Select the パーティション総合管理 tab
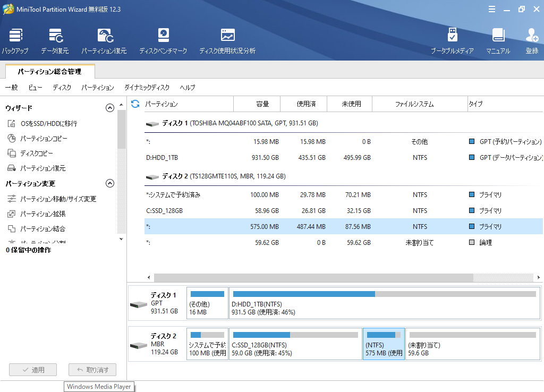Image resolution: width=544 pixels, height=392 pixels. click(x=50, y=72)
